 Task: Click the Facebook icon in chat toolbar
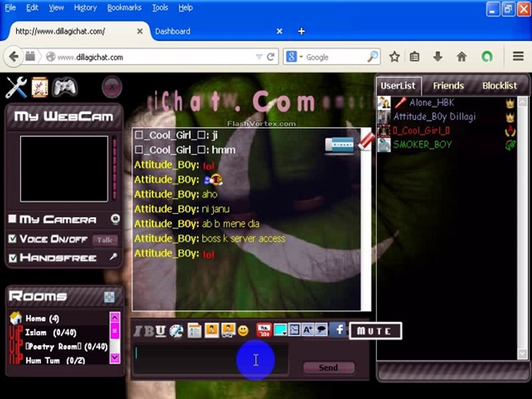click(339, 329)
